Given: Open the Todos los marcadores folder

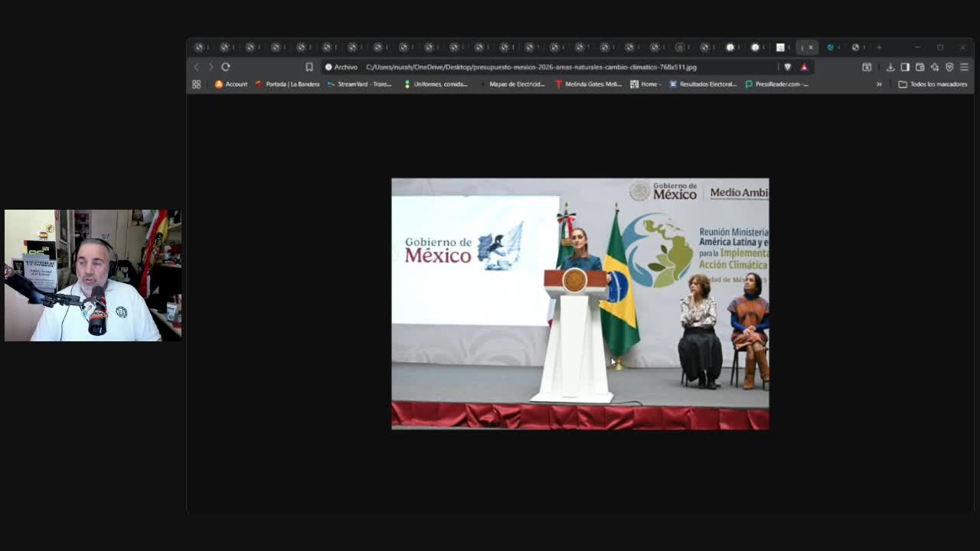Looking at the screenshot, I should coord(933,84).
